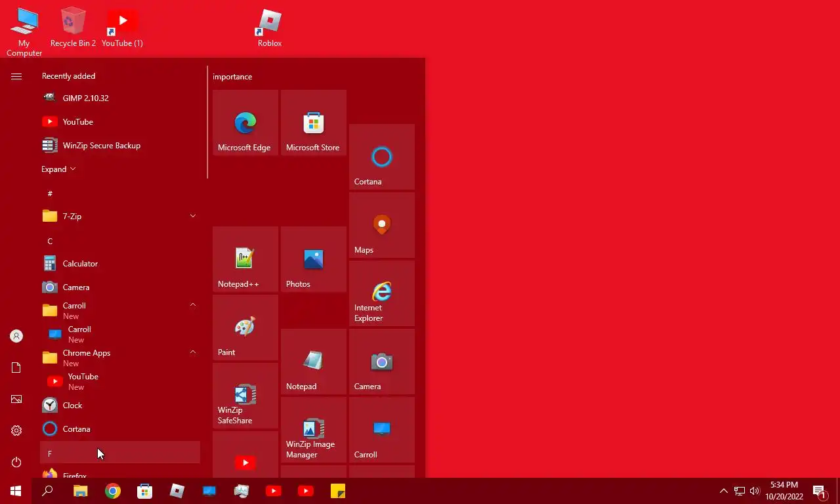Select the YouTube (1) desktop shortcut

(x=122, y=28)
